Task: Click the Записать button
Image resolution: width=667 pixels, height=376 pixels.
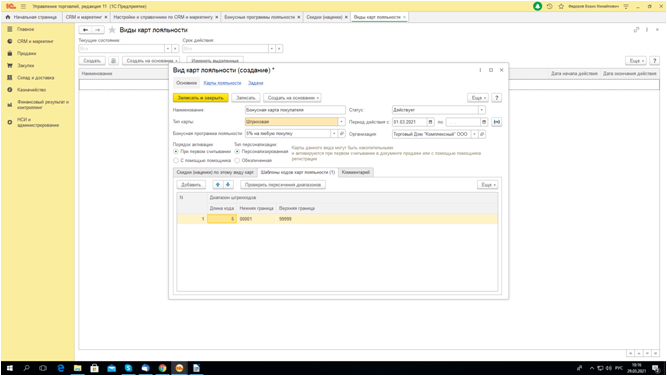Action: pos(246,98)
